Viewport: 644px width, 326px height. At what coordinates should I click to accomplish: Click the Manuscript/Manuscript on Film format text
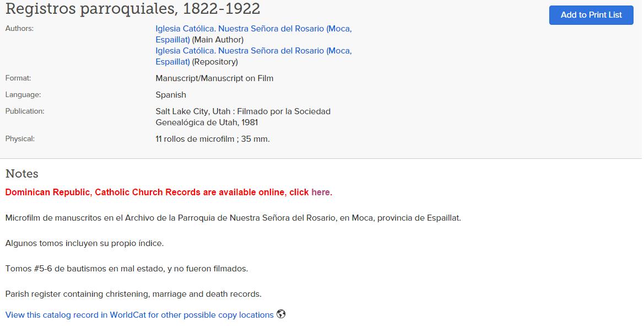(x=214, y=78)
